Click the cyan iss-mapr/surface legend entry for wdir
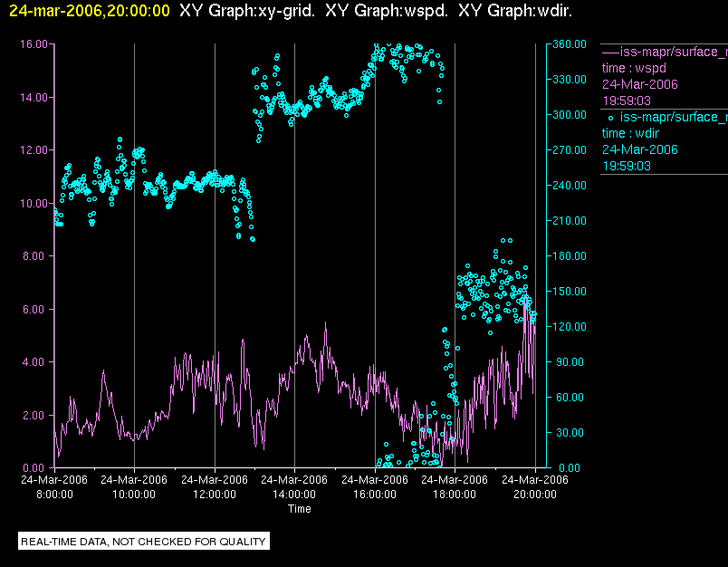Viewport: 728px width, 567px height. click(x=674, y=117)
